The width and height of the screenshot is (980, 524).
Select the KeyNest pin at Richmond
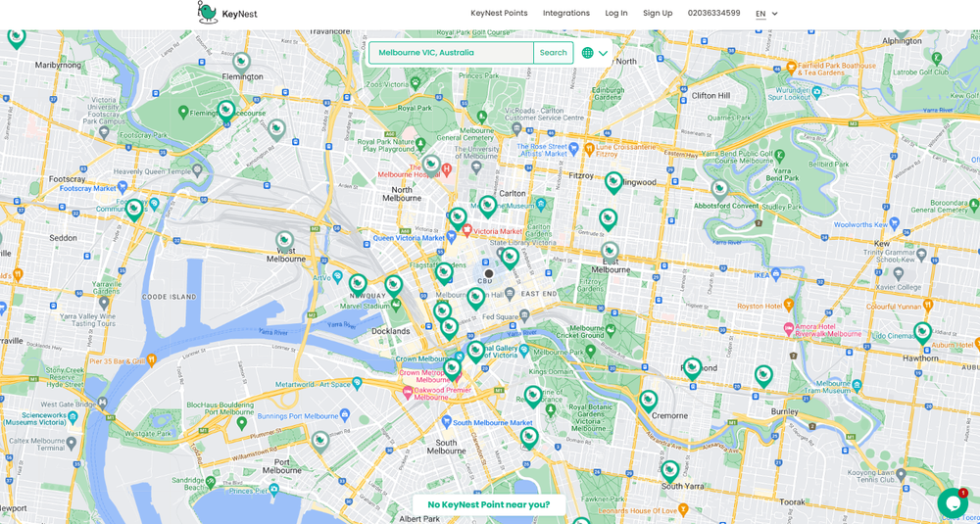(x=693, y=369)
